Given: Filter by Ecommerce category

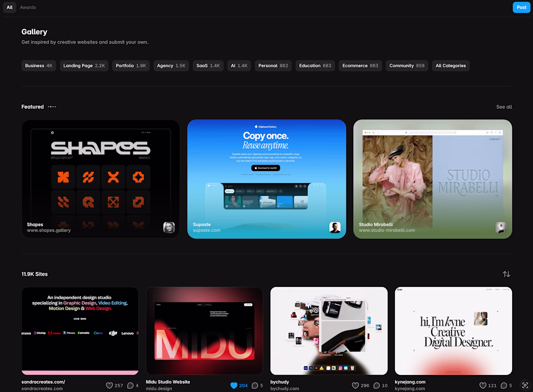Looking at the screenshot, I should [361, 65].
